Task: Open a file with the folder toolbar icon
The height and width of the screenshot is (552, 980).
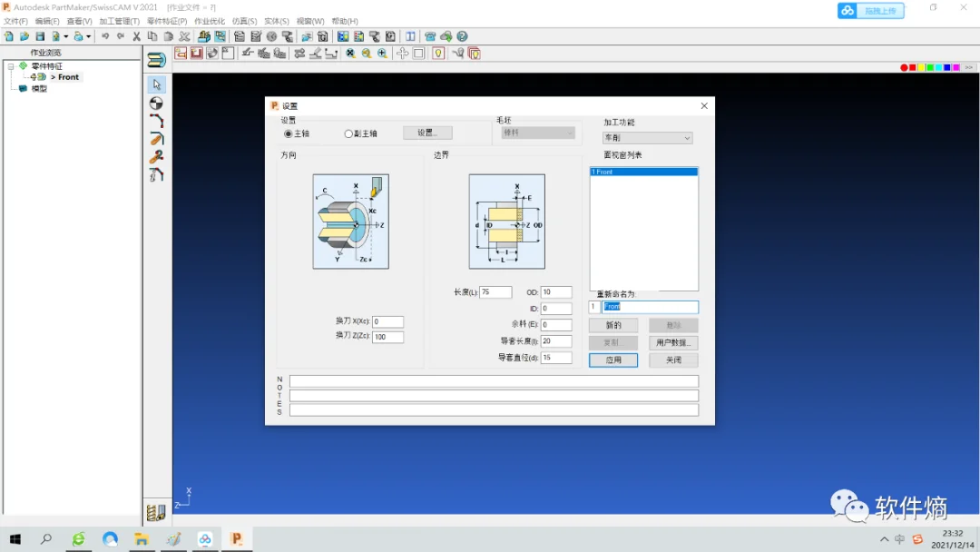Action: (x=24, y=35)
